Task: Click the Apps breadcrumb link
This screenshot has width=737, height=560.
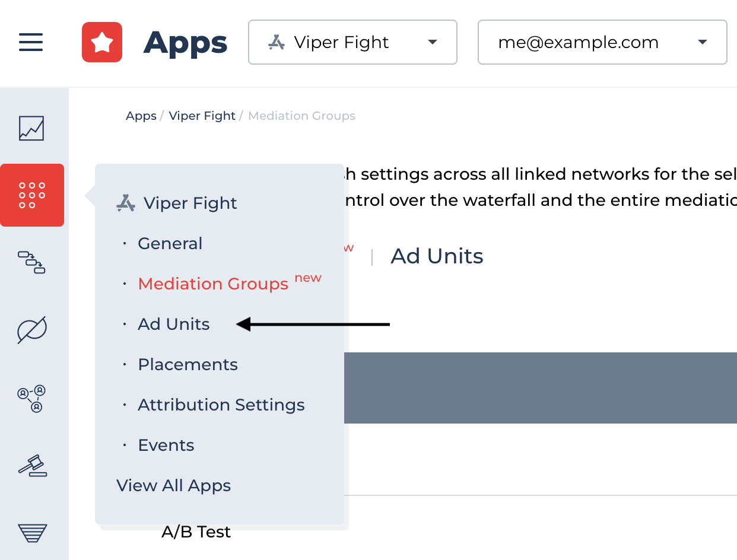Action: click(x=141, y=116)
